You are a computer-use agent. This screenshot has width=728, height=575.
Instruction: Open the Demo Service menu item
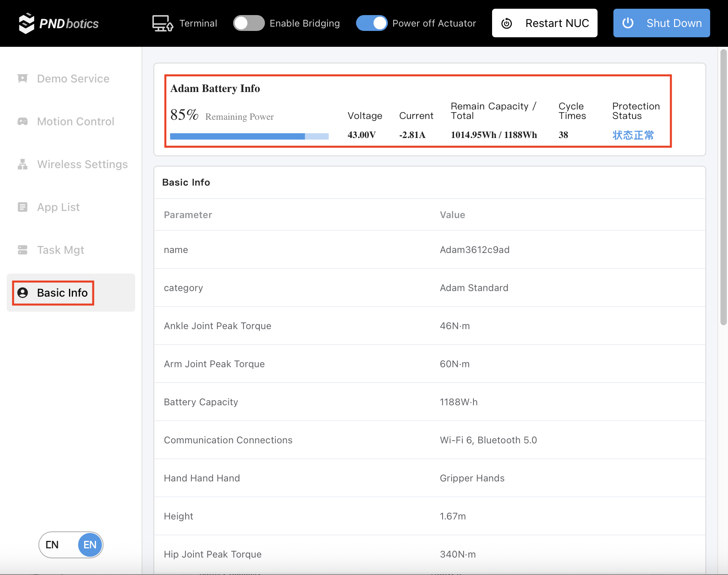click(x=73, y=79)
